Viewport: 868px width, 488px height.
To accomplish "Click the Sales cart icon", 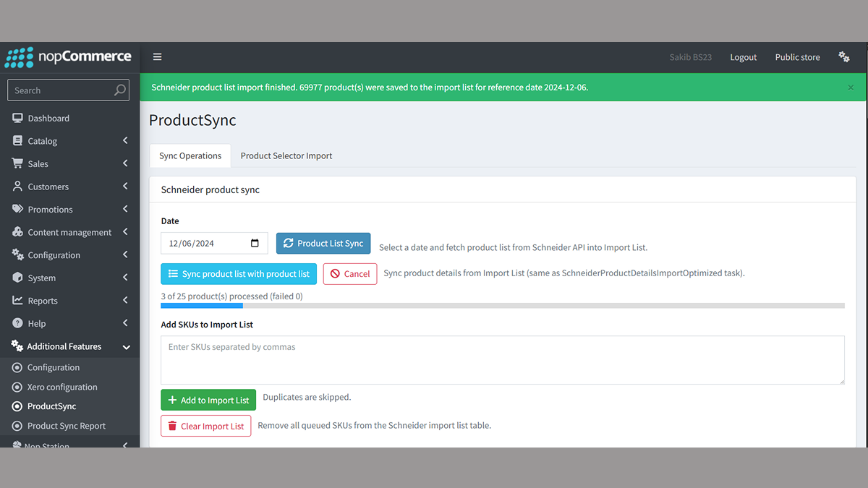I will click(x=18, y=163).
